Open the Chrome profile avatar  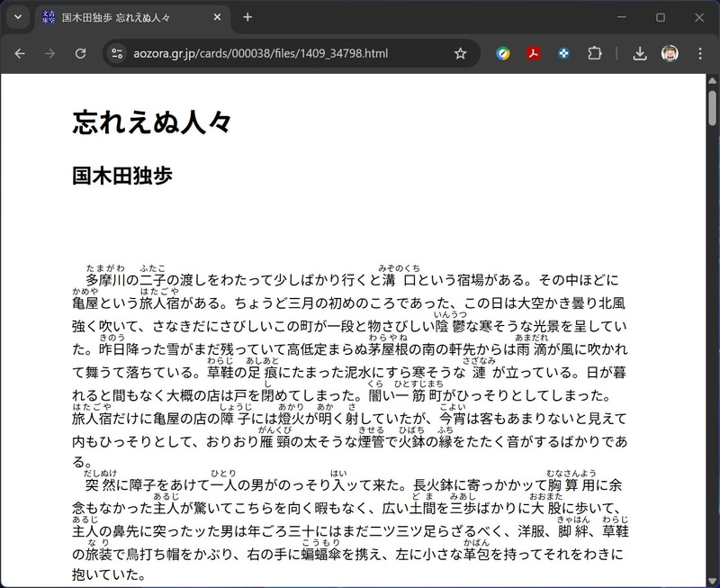point(670,54)
